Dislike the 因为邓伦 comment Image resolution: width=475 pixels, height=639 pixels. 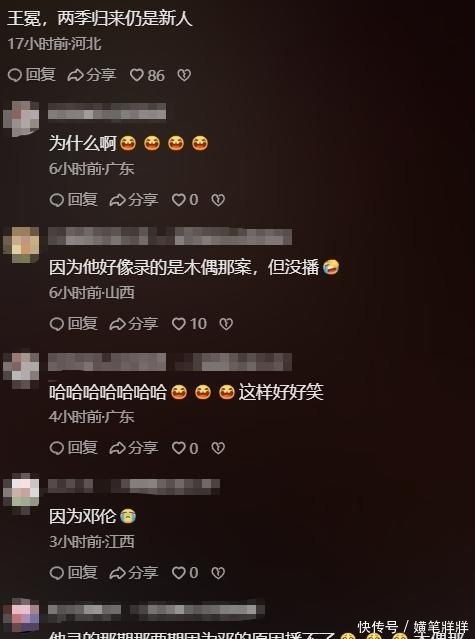pyautogui.click(x=218, y=573)
